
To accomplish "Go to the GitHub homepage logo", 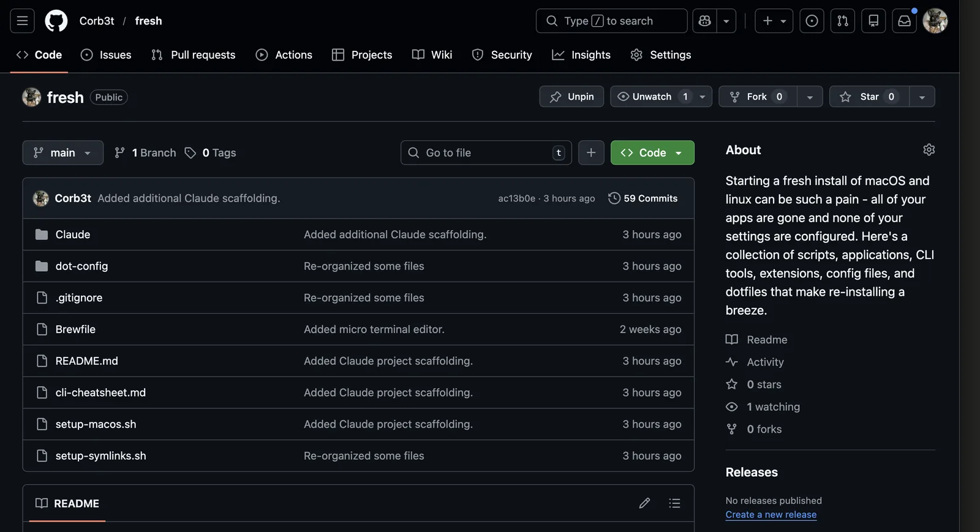I will coord(56,21).
